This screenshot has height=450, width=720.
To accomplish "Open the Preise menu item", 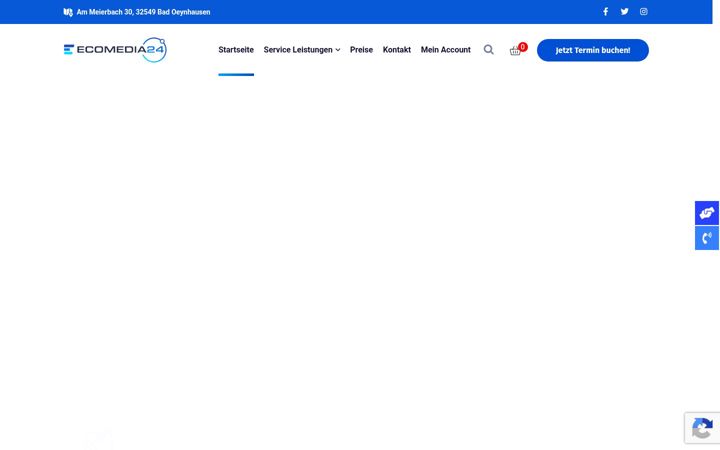I will (361, 50).
